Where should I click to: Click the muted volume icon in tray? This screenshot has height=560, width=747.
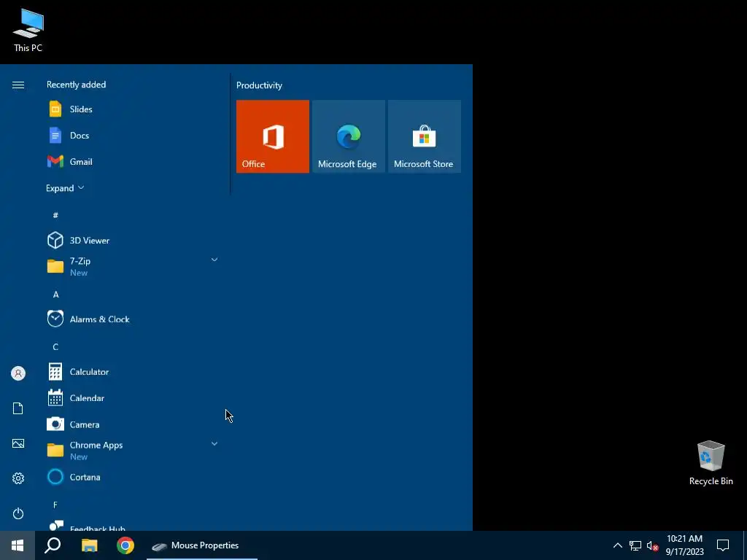(x=652, y=545)
